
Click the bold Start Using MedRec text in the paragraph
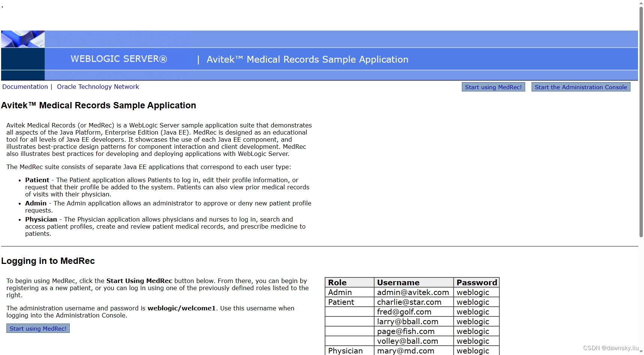pos(139,281)
